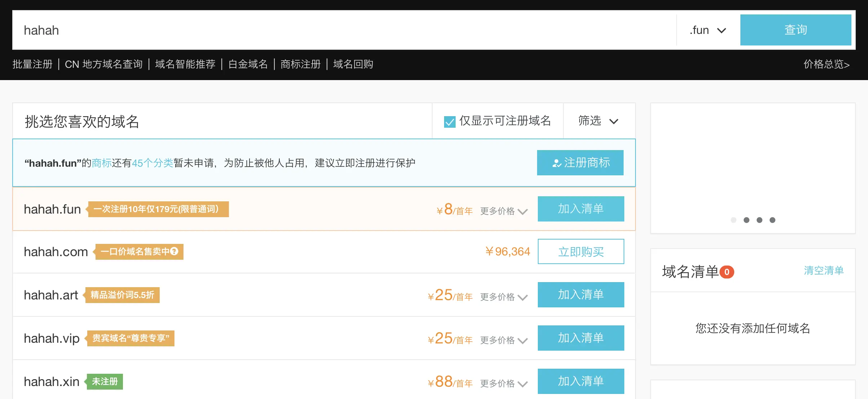Expand 更多价格 for hahah.xin
868x399 pixels.
504,383
